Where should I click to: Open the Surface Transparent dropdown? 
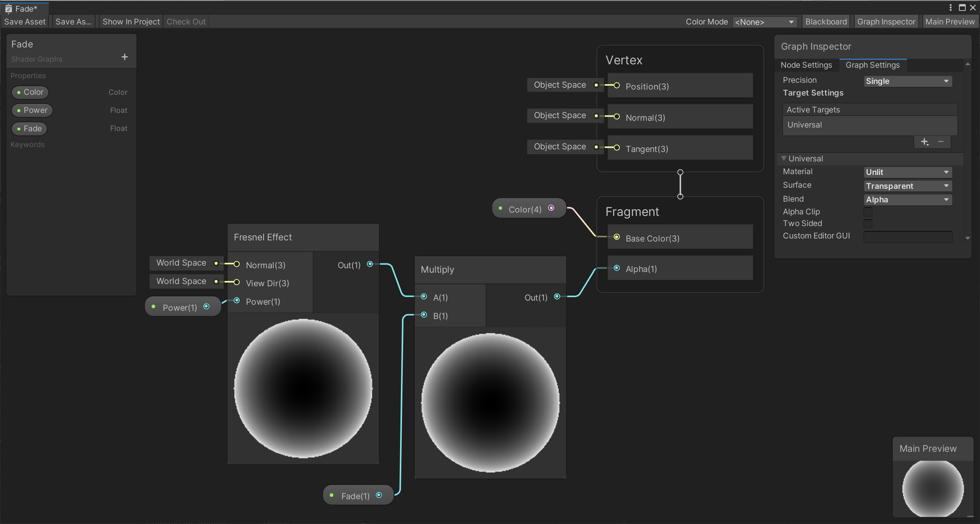[907, 186]
